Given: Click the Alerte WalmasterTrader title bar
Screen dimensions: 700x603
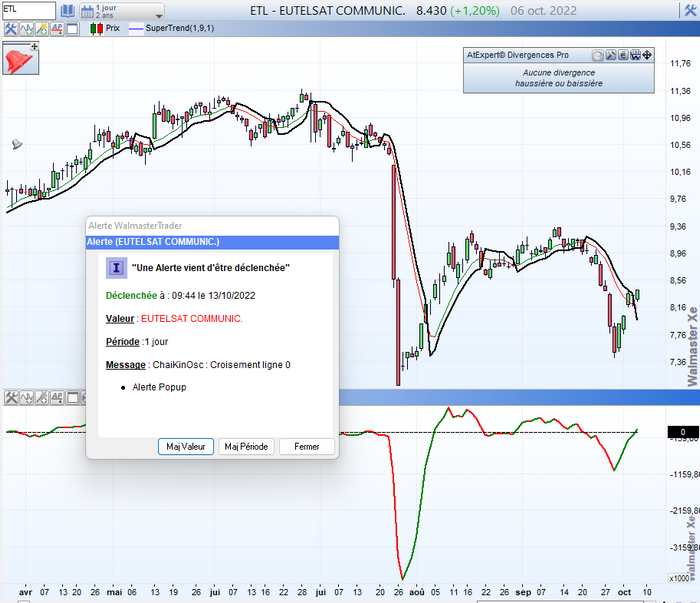Looking at the screenshot, I should pos(212,226).
